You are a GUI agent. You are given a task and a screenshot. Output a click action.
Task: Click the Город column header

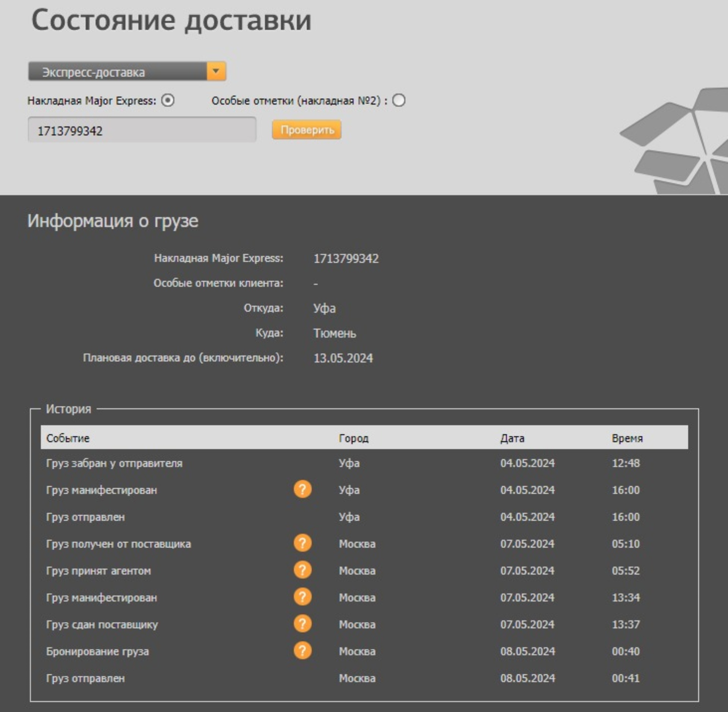tap(353, 438)
